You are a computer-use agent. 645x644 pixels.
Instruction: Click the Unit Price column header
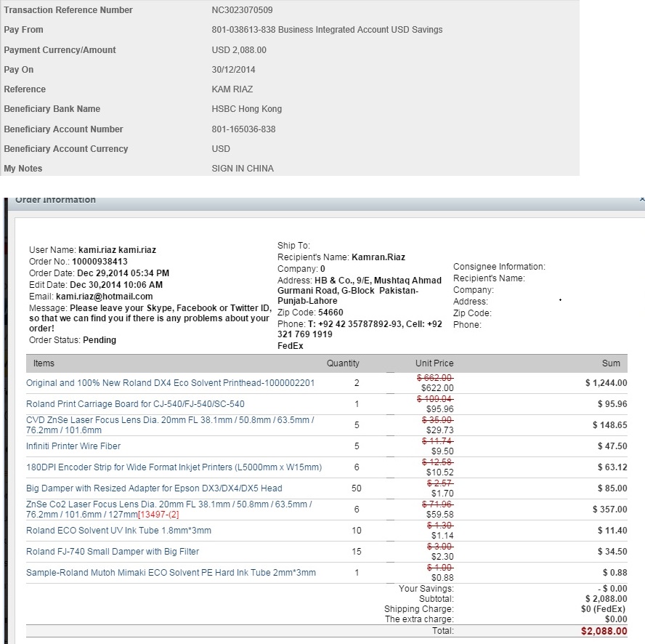[434, 363]
